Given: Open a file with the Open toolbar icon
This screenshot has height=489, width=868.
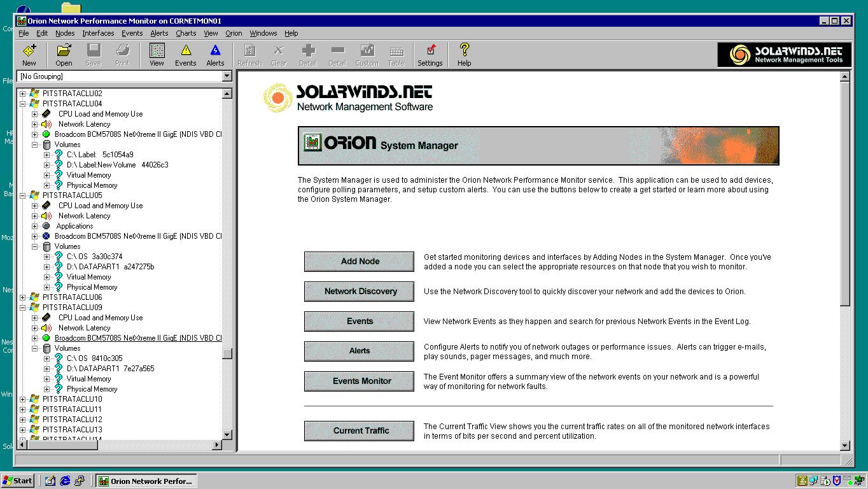Looking at the screenshot, I should (x=64, y=55).
